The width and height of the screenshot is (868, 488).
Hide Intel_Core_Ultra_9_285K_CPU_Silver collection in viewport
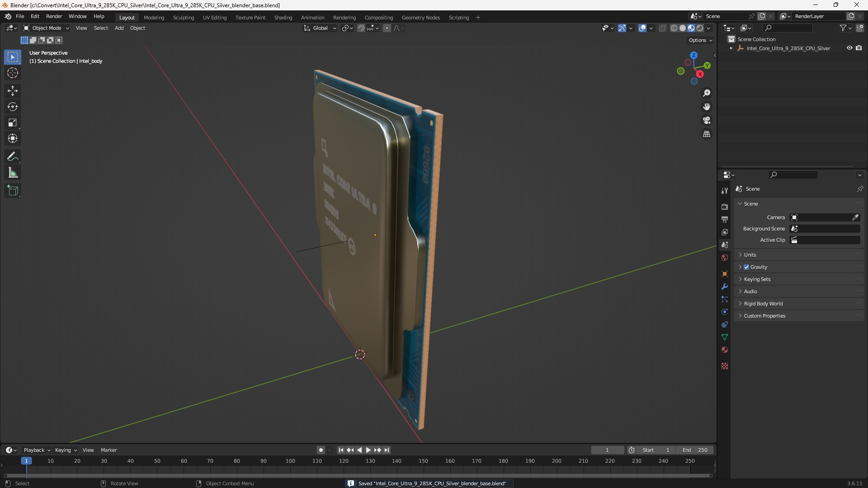tap(849, 48)
